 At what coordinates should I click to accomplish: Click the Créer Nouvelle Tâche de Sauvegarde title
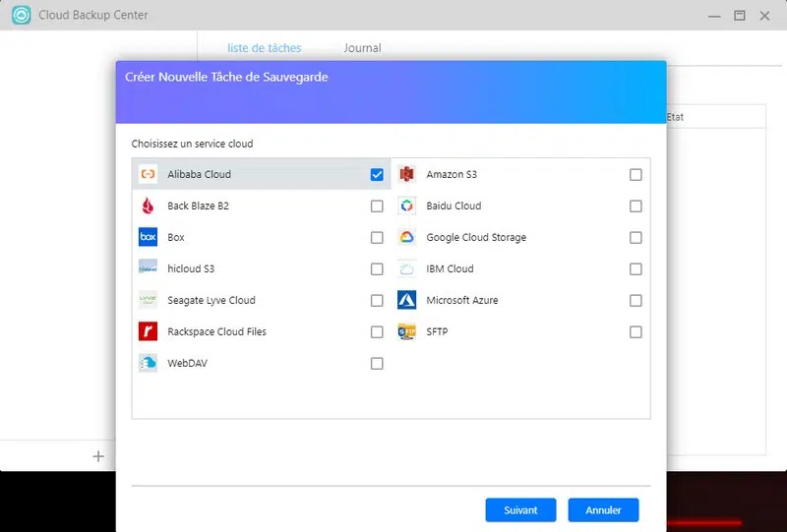click(x=226, y=78)
